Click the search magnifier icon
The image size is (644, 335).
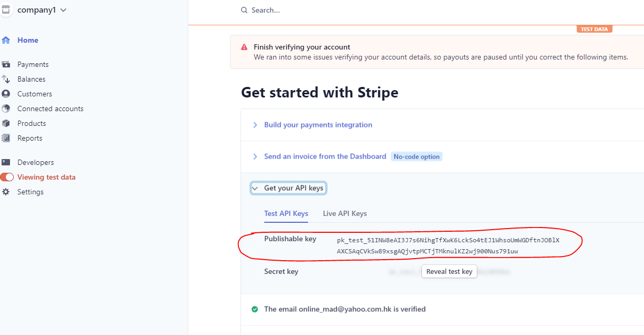coord(244,10)
